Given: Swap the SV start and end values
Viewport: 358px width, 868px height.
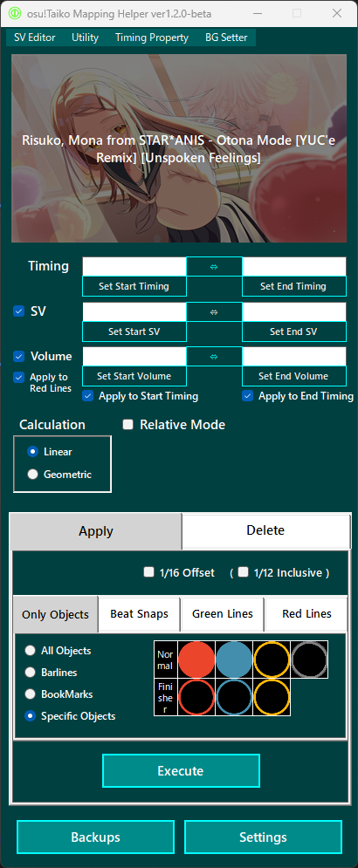Looking at the screenshot, I should point(214,312).
